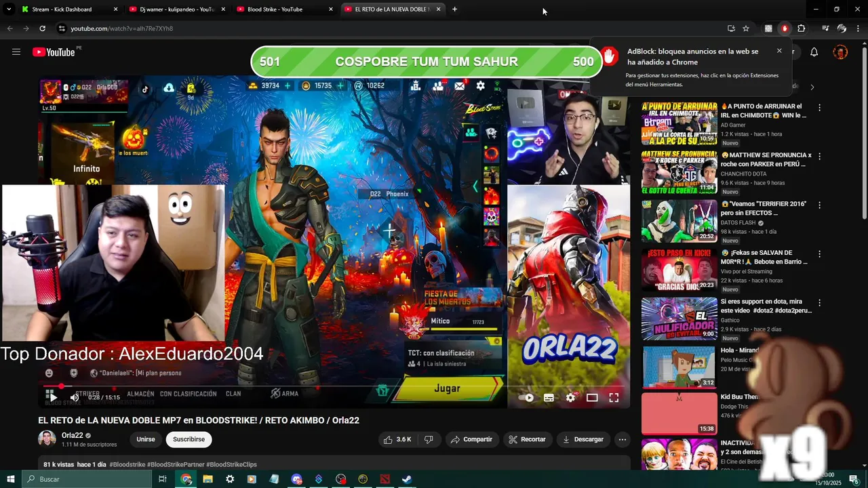This screenshot has height=488, width=868.
Task: Open the YouTube guide hamburger menu
Action: [16, 52]
